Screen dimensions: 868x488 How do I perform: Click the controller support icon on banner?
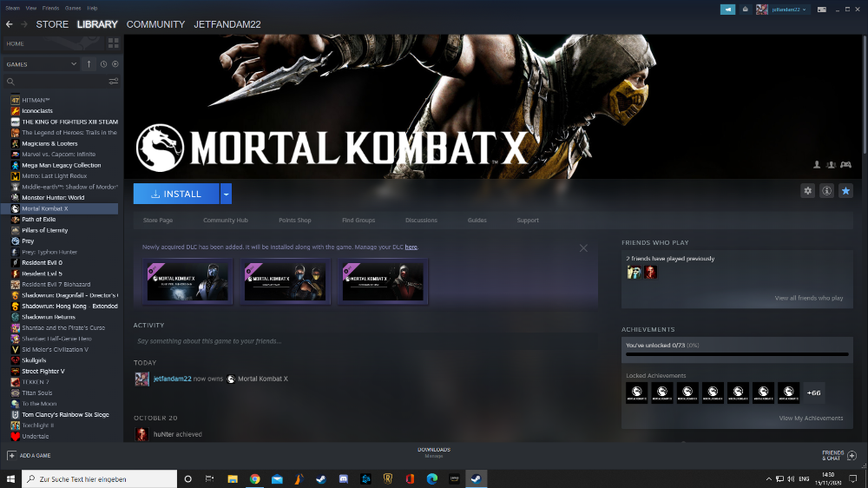[x=845, y=164]
